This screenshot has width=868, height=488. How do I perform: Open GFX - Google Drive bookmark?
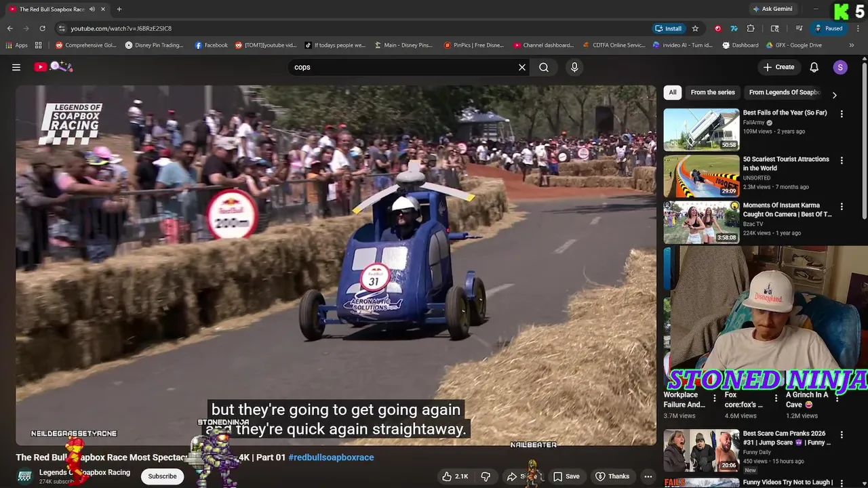793,45
